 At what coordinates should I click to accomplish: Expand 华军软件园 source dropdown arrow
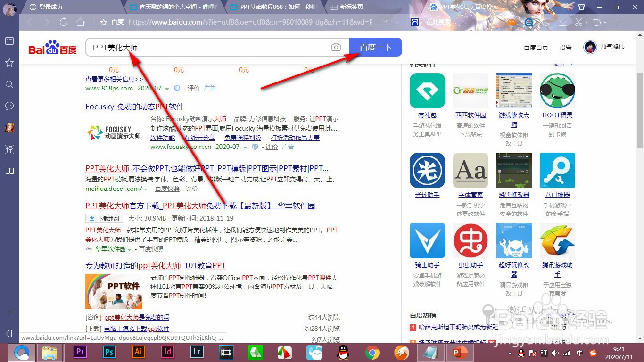click(x=129, y=249)
